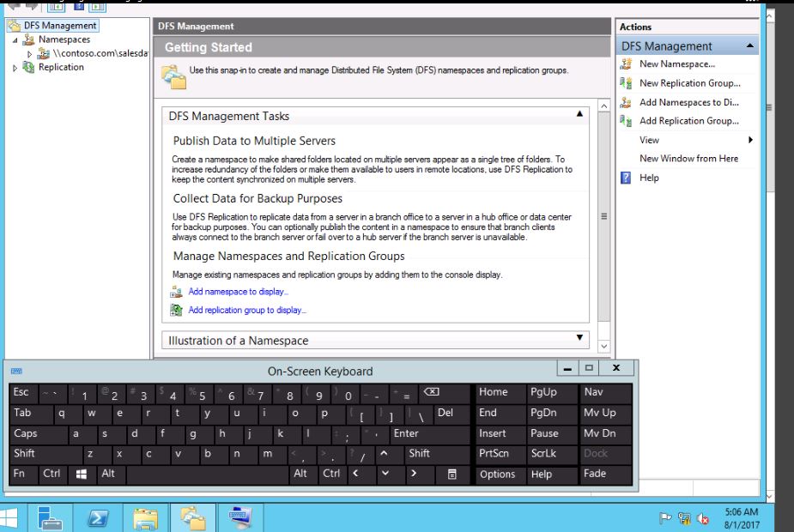The image size is (794, 532).
Task: Click the muted volume tray icon
Action: click(x=703, y=518)
